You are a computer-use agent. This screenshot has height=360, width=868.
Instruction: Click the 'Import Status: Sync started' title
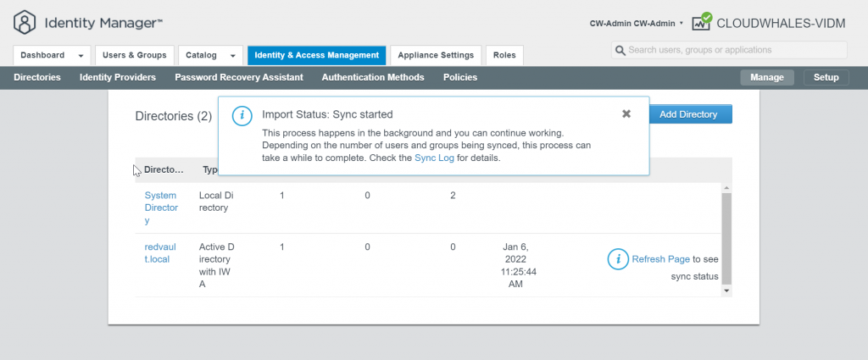pyautogui.click(x=327, y=114)
